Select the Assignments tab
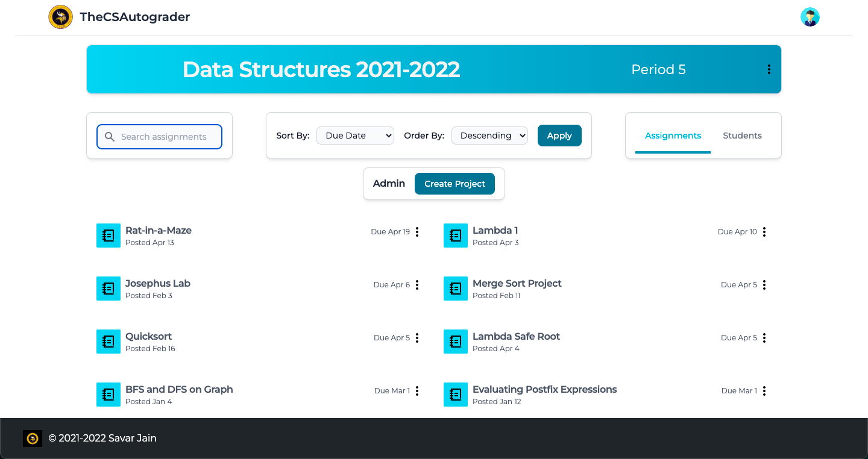This screenshot has width=868, height=459. coord(673,136)
